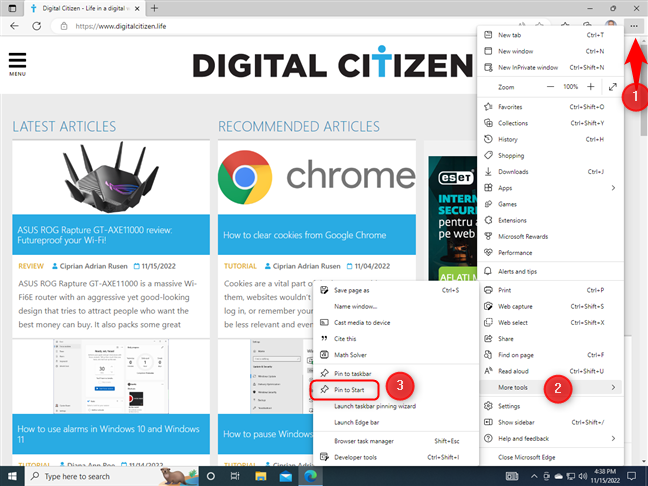Open Collections from the menu
Viewport: 648px width, 486px height.
550,123
